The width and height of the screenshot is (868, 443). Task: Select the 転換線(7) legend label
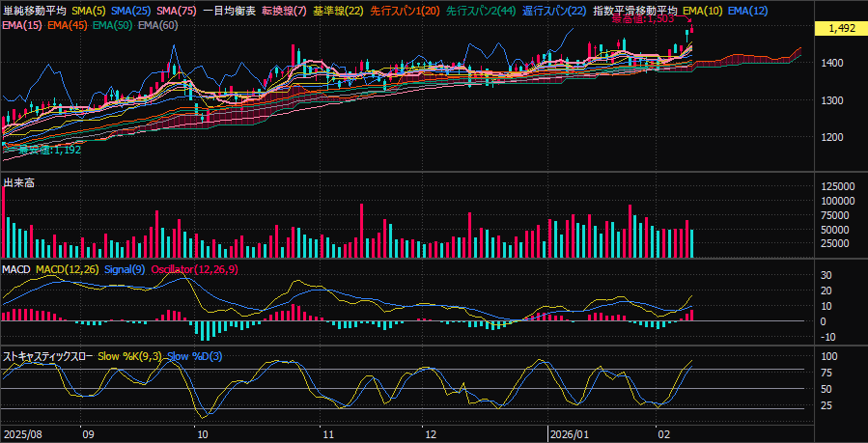coord(285,11)
